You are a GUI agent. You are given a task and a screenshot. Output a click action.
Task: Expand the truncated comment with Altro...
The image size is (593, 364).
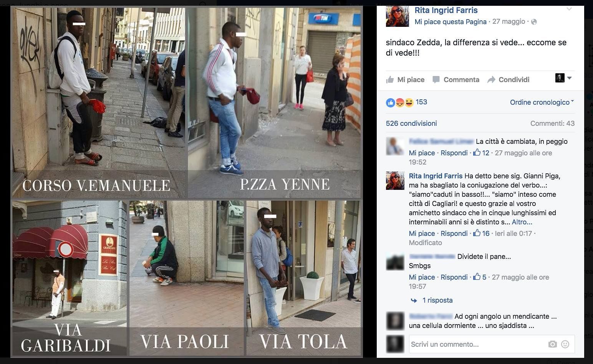[522, 222]
